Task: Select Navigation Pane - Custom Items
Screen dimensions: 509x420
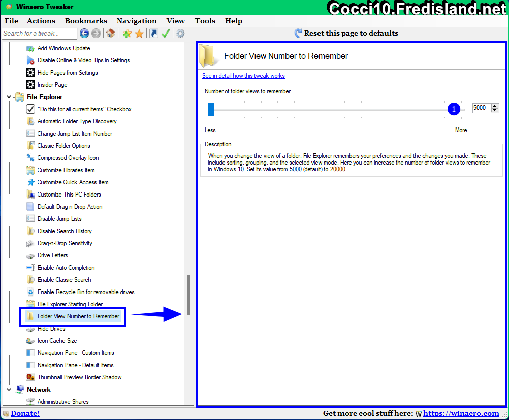Action: click(x=76, y=353)
